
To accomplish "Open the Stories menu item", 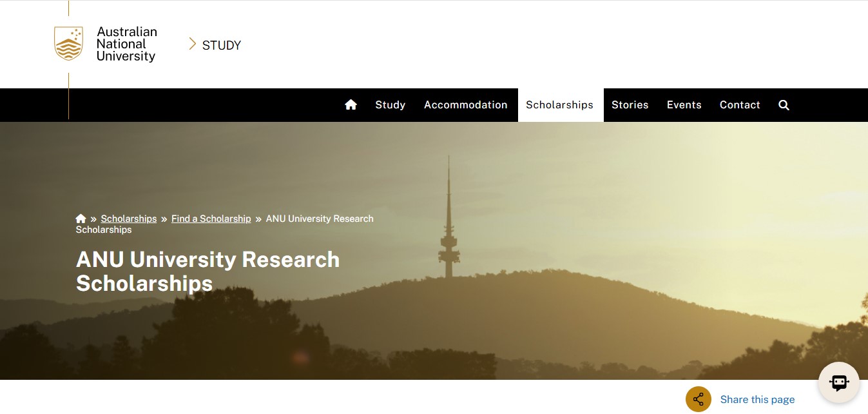I will (x=630, y=104).
